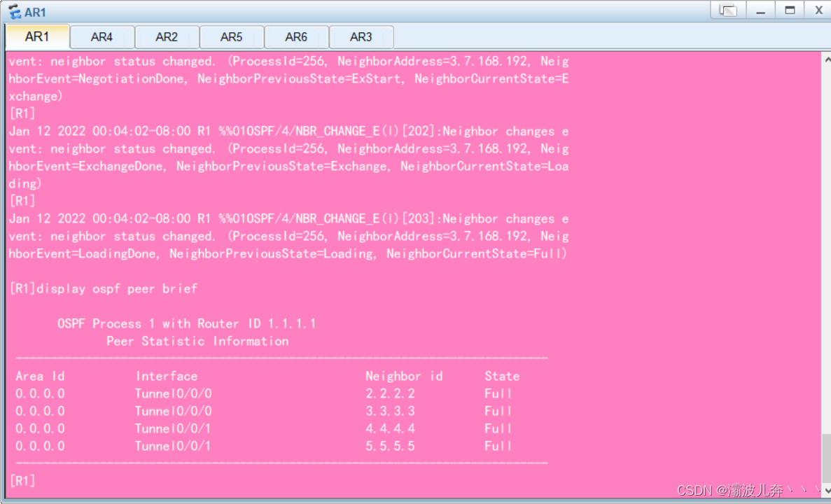This screenshot has height=504, width=831.
Task: Click the 'display ospf peer brief' command line
Action: click(104, 289)
